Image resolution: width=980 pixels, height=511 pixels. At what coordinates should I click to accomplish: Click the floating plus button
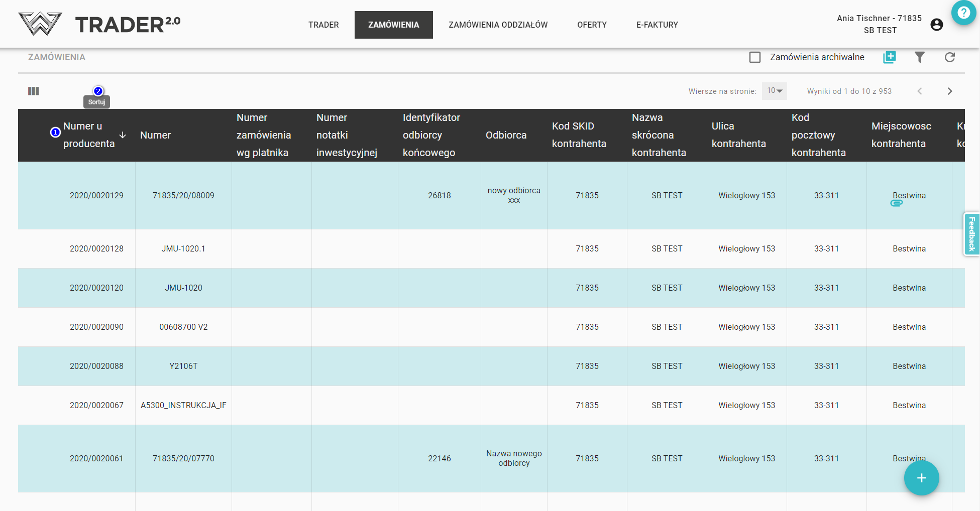coord(921,478)
